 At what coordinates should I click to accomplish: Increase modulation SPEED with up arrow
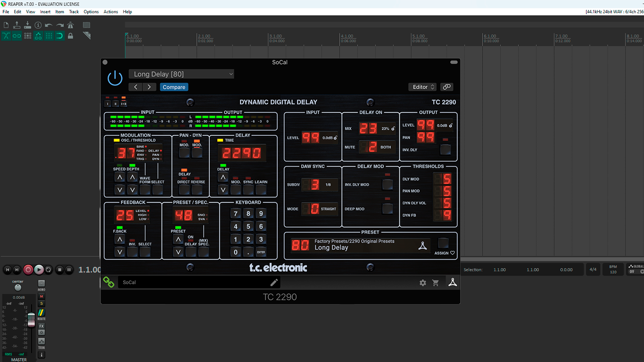pos(120,177)
